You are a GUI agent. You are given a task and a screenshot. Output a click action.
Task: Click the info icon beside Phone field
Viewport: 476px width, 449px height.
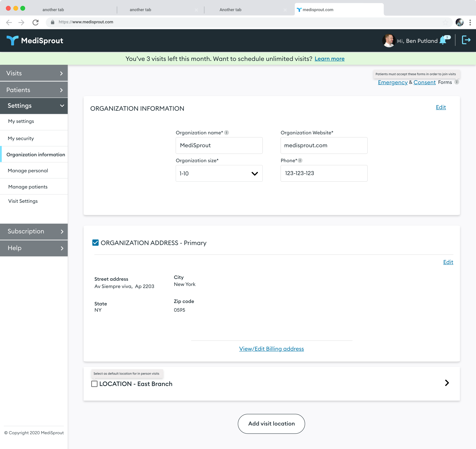click(300, 161)
